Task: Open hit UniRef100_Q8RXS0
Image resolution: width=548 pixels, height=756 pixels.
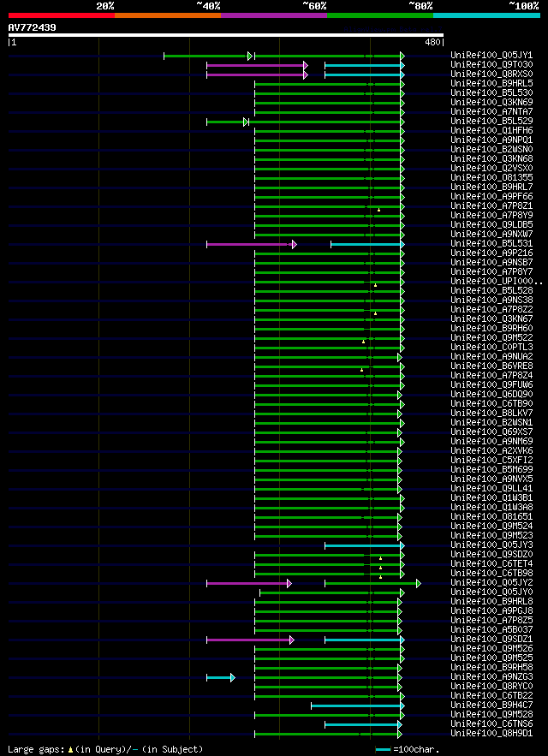Action: pos(491,74)
